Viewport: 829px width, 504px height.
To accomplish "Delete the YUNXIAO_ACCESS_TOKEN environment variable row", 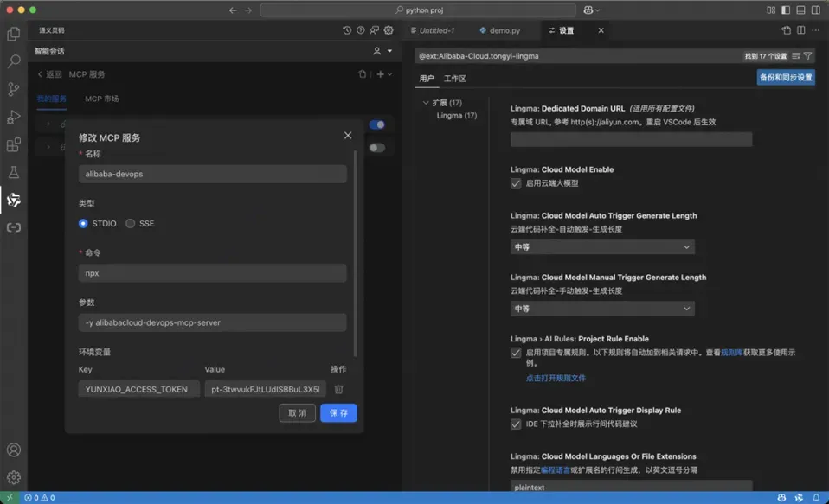I will 339,389.
